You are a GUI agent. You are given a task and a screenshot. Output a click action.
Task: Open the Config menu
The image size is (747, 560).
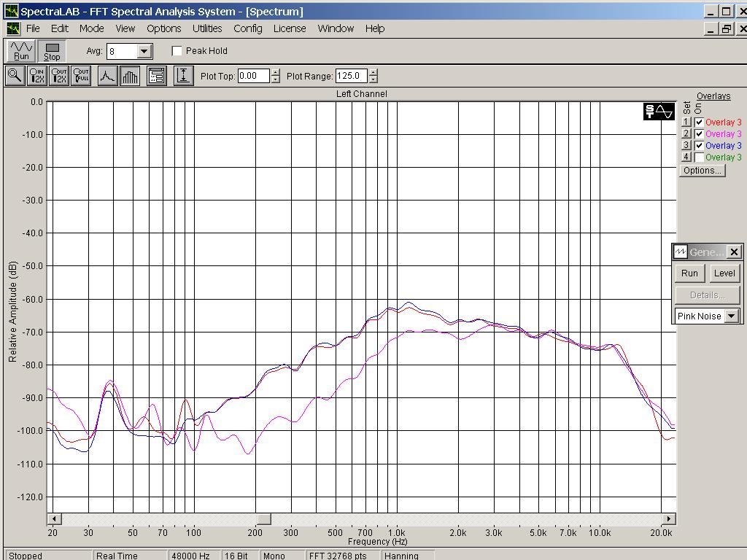248,28
